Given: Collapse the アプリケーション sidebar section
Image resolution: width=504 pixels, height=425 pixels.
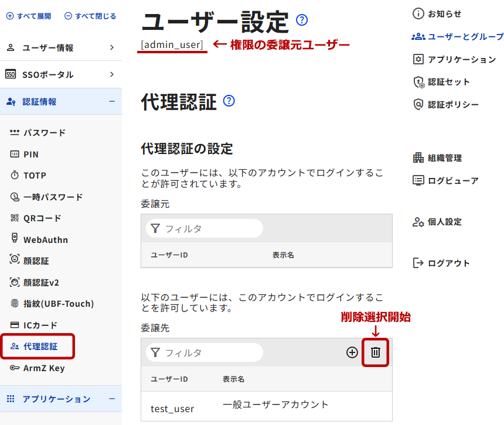Looking at the screenshot, I should (x=60, y=399).
